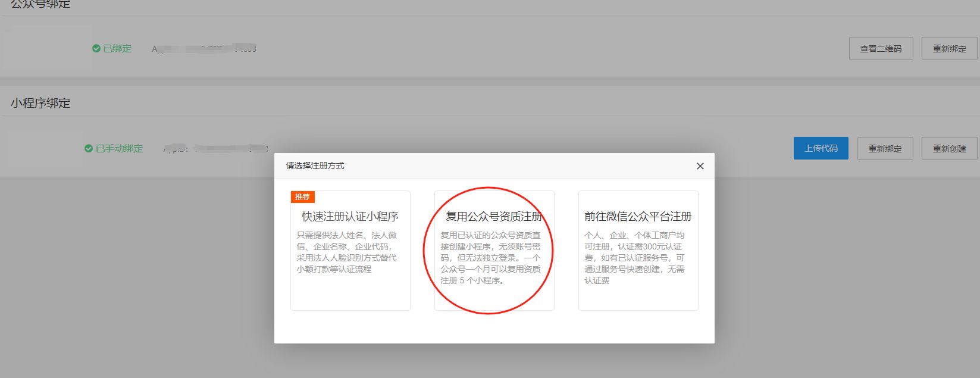This screenshot has height=378, width=980.
Task: Select the 快速注册认证小程序 option title
Action: click(x=350, y=217)
